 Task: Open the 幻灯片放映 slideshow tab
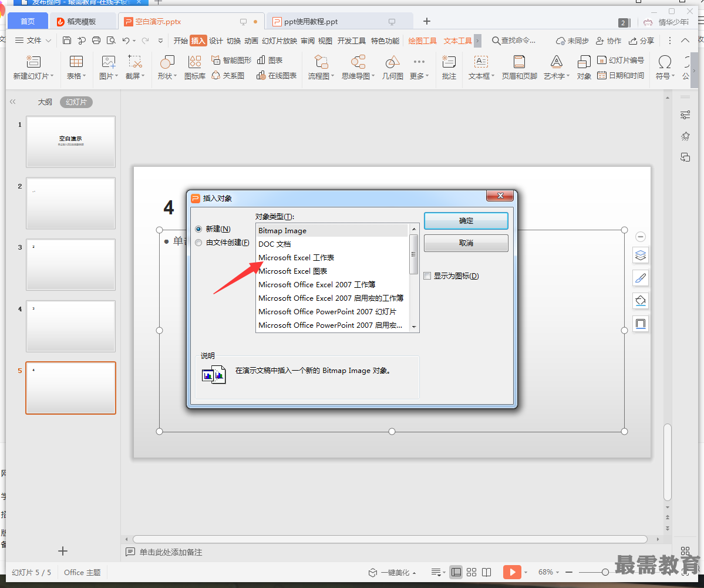point(279,41)
